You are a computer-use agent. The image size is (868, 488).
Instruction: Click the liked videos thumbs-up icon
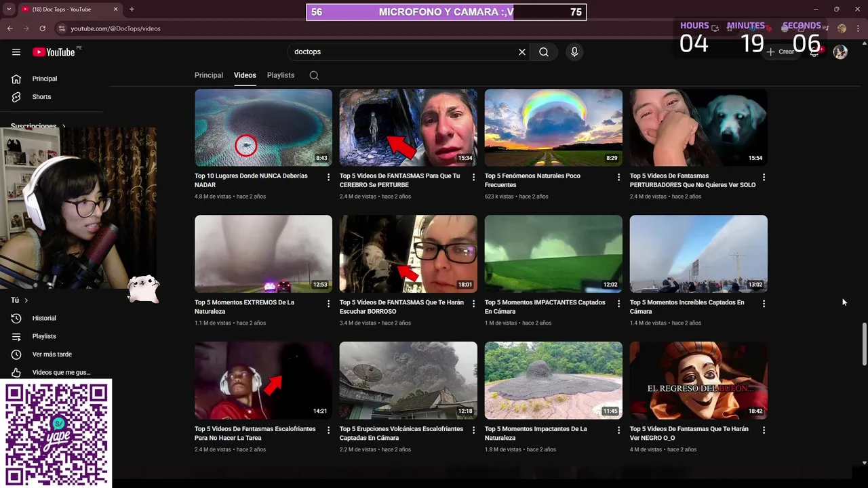coord(16,372)
